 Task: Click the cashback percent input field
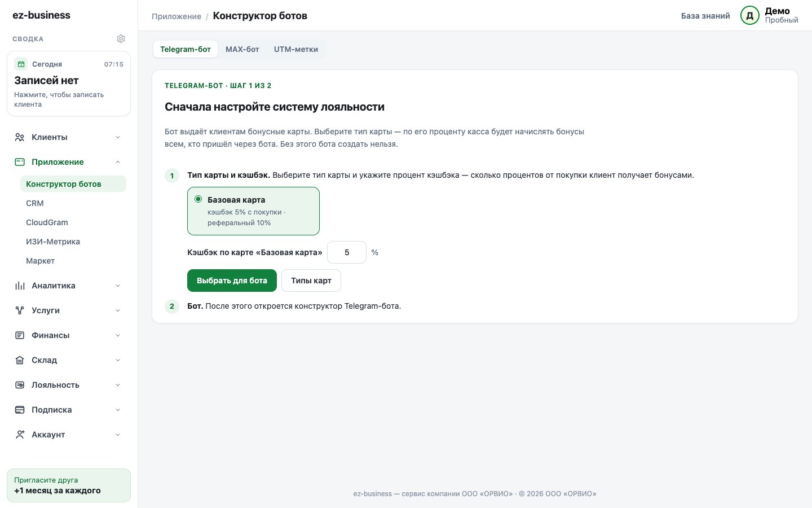point(347,252)
